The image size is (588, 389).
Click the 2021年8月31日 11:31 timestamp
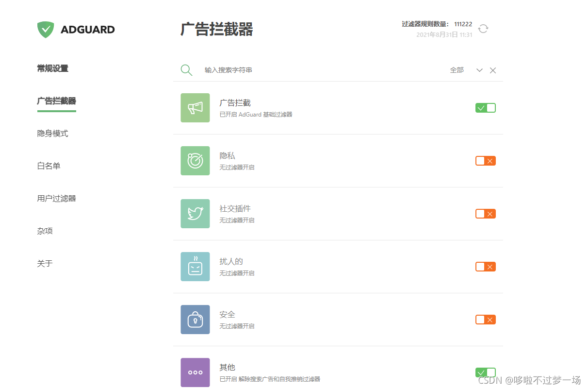tap(444, 35)
